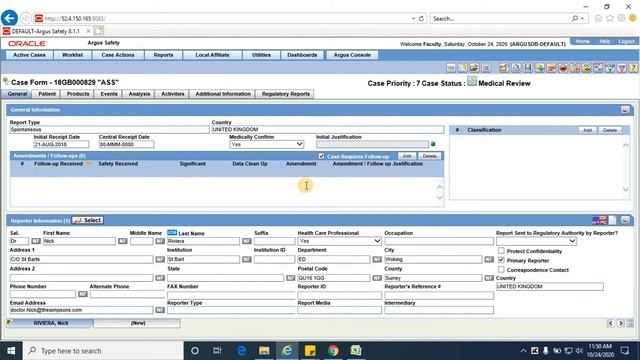Image resolution: width=640 pixels, height=360 pixels.
Task: Save the case with the floppy-disk icon
Action: point(528,68)
